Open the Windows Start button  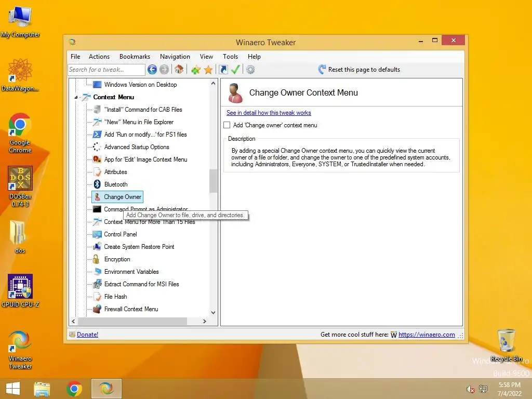pyautogui.click(x=13, y=389)
